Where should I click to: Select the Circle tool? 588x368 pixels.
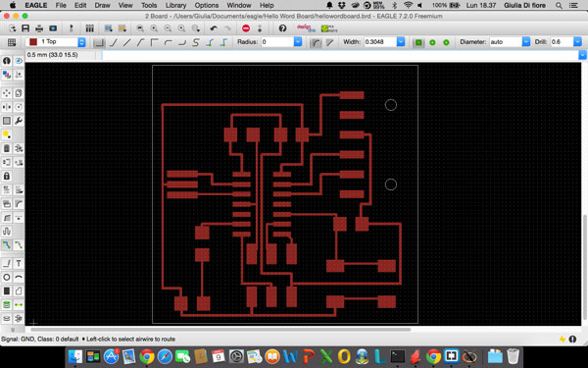point(7,277)
